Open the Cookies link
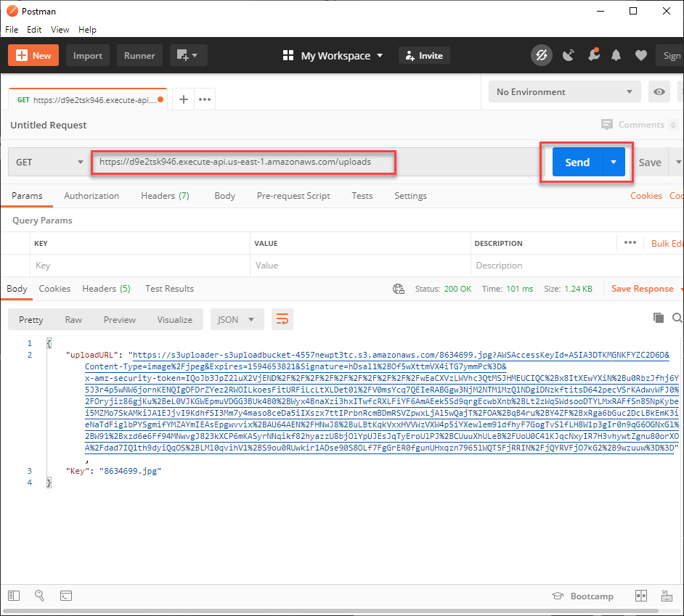Image resolution: width=684 pixels, height=616 pixels. coord(646,196)
